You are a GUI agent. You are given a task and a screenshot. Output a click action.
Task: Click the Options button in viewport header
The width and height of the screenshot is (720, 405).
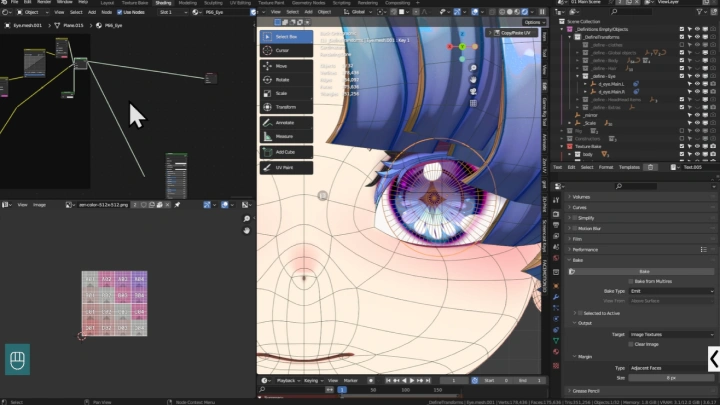click(532, 22)
